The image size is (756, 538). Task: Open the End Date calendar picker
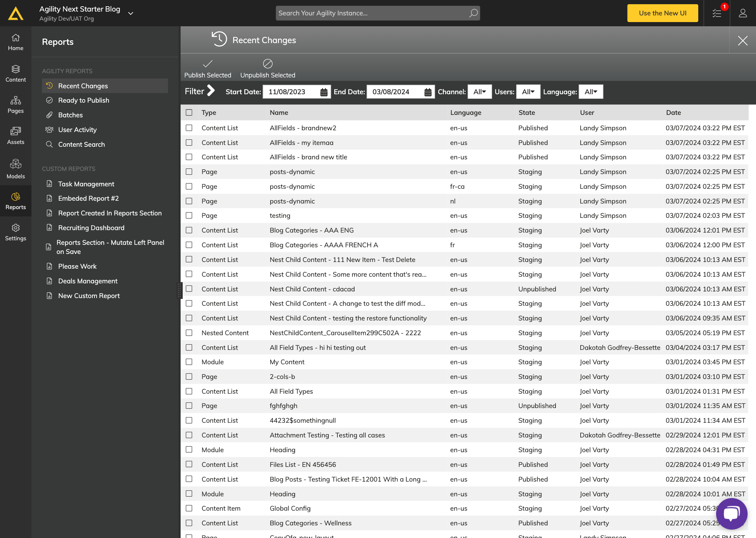tap(428, 92)
